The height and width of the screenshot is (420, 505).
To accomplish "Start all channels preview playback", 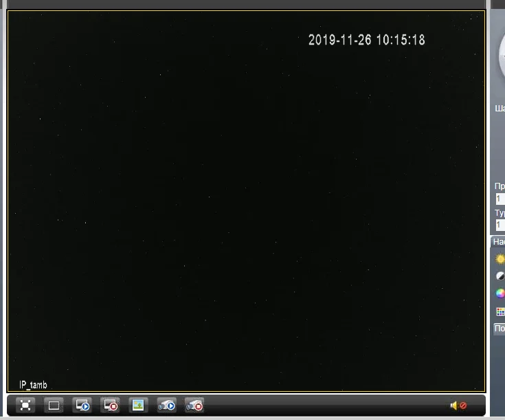I will pyautogui.click(x=82, y=405).
